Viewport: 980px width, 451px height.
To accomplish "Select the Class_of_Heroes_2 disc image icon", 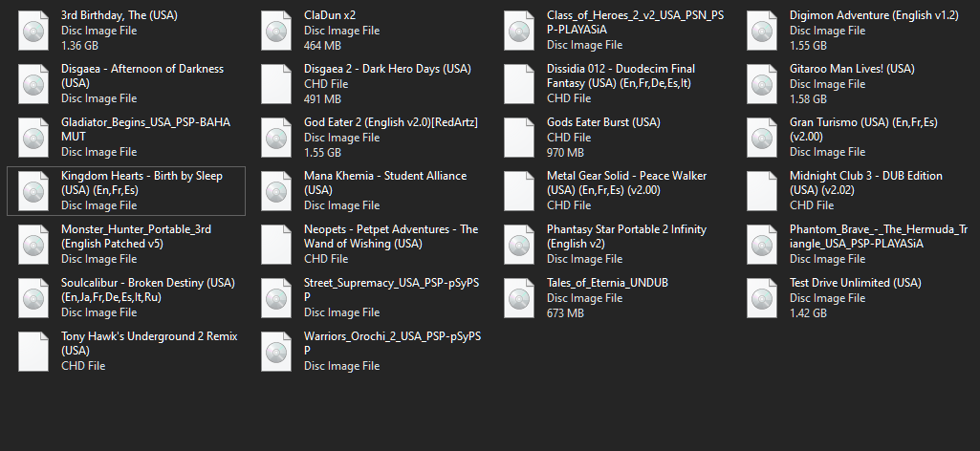I will click(519, 31).
